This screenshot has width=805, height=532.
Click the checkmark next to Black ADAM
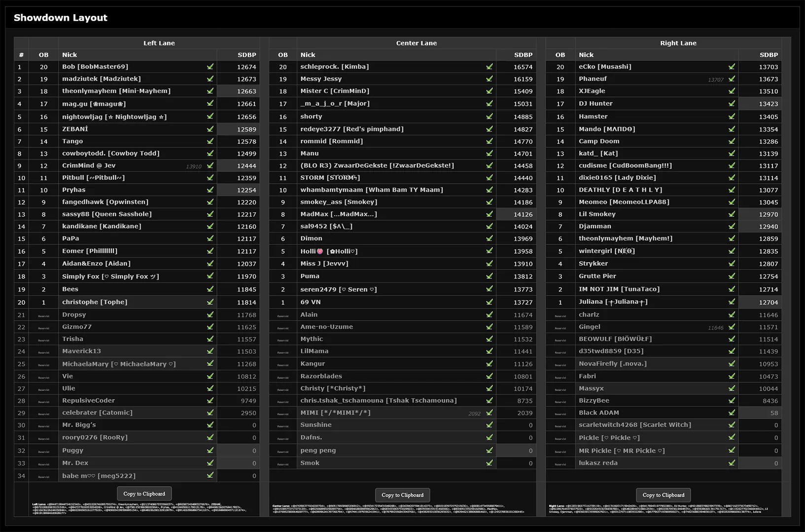click(732, 413)
